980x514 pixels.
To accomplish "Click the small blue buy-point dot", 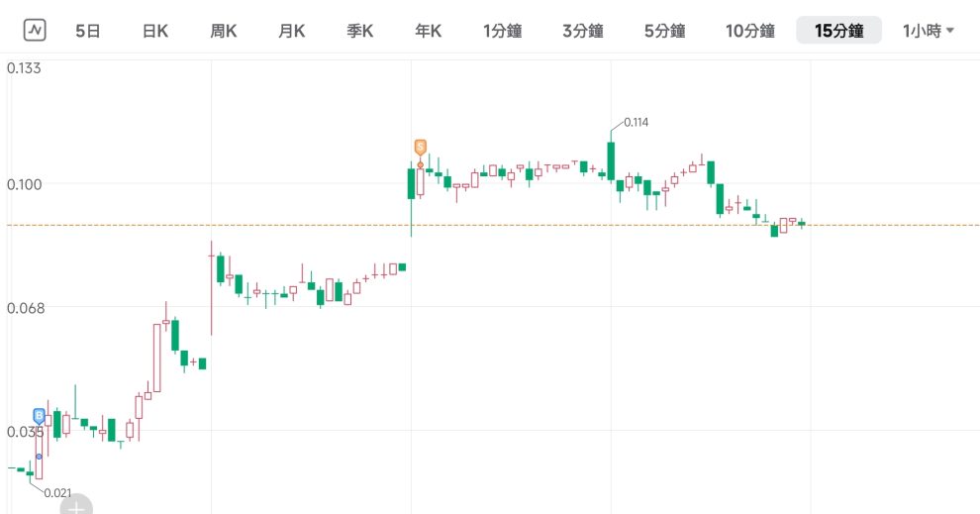I will point(39,457).
